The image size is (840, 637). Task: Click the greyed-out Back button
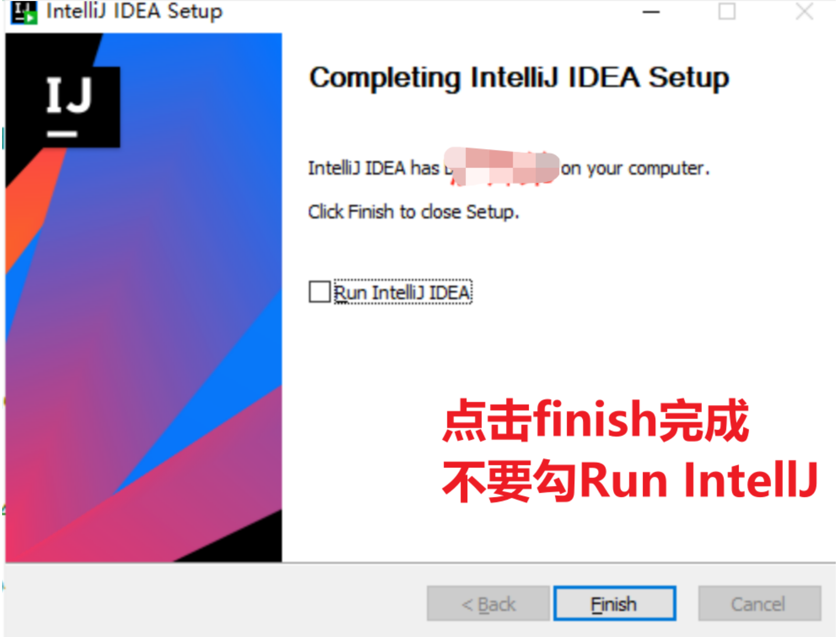pyautogui.click(x=488, y=603)
